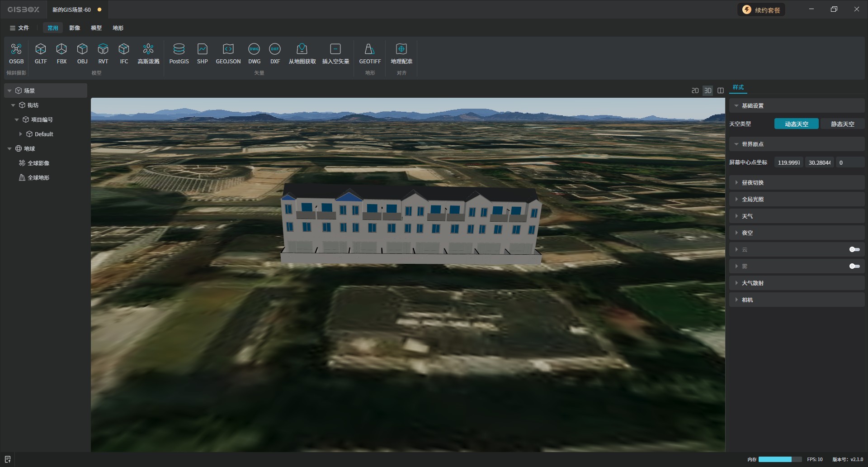Select the DWG import tool
This screenshot has width=868, height=467.
tap(254, 49)
